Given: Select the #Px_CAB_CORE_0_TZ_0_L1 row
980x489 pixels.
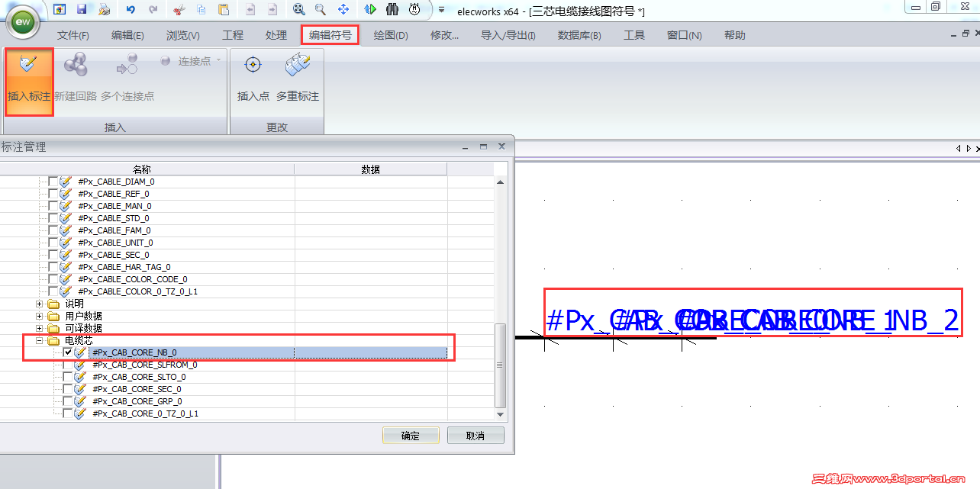Looking at the screenshot, I should (145, 413).
